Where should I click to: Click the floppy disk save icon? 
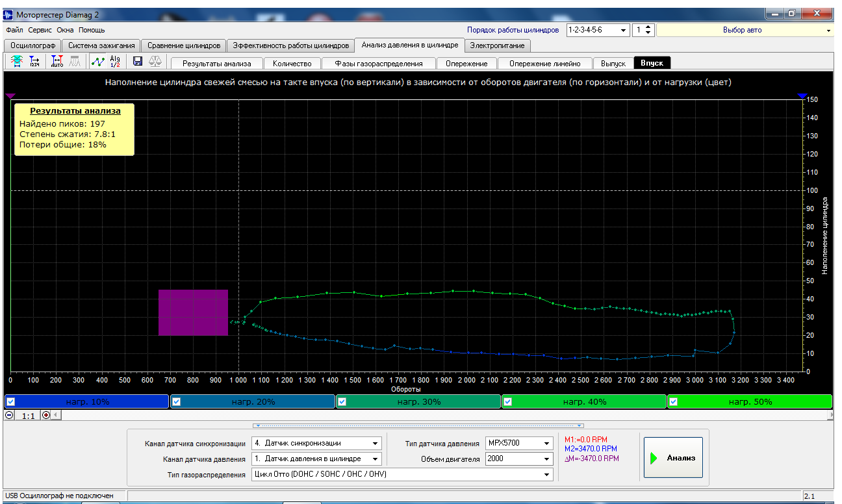pyautogui.click(x=138, y=61)
